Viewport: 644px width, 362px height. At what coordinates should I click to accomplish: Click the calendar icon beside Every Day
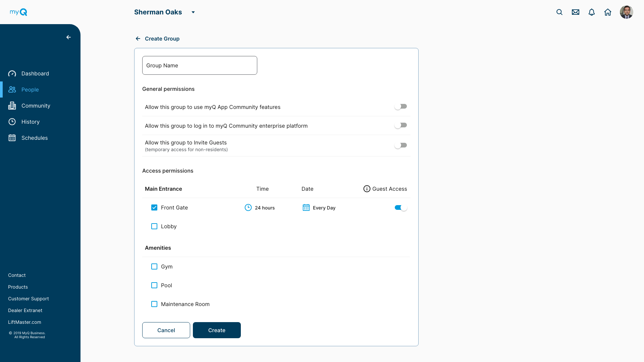(306, 207)
